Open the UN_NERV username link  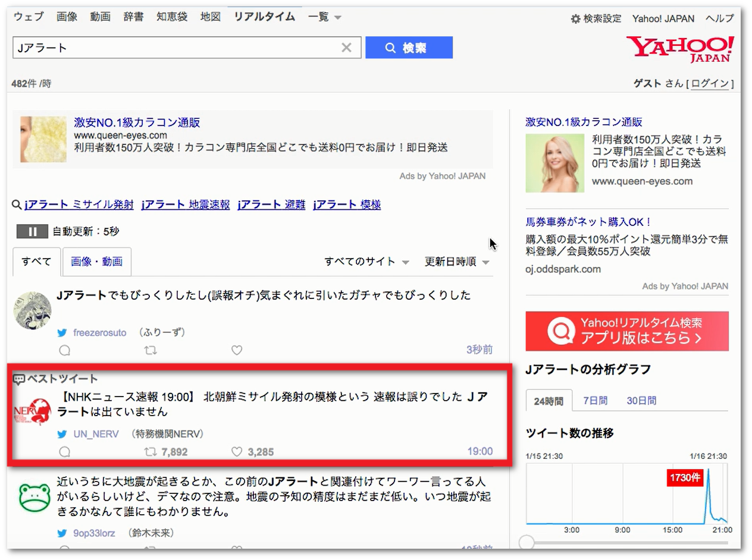[x=96, y=435]
